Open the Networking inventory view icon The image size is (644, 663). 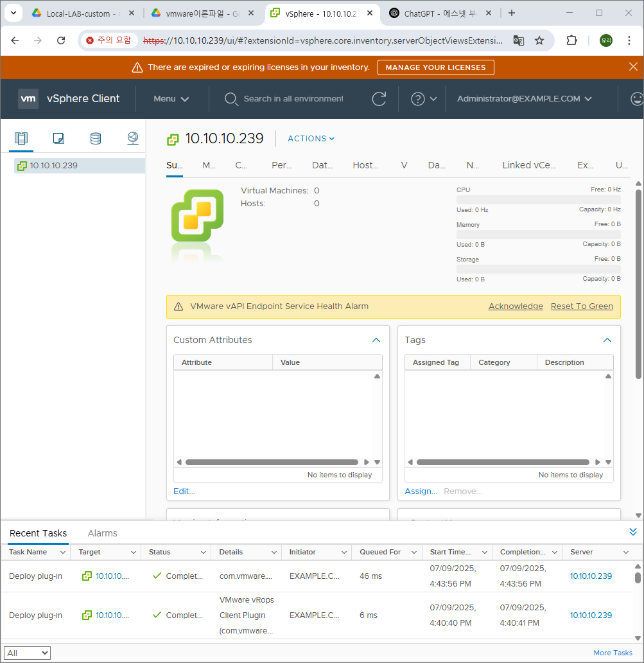point(133,138)
